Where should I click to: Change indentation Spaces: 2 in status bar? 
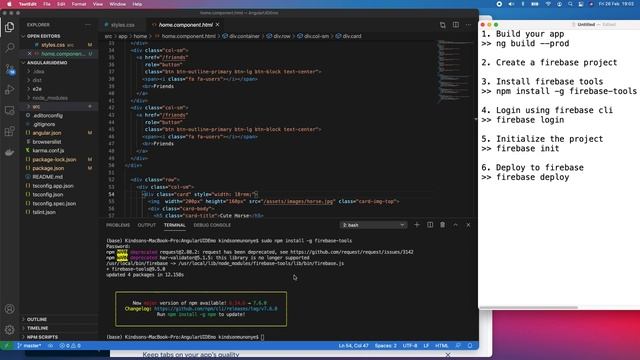point(385,346)
